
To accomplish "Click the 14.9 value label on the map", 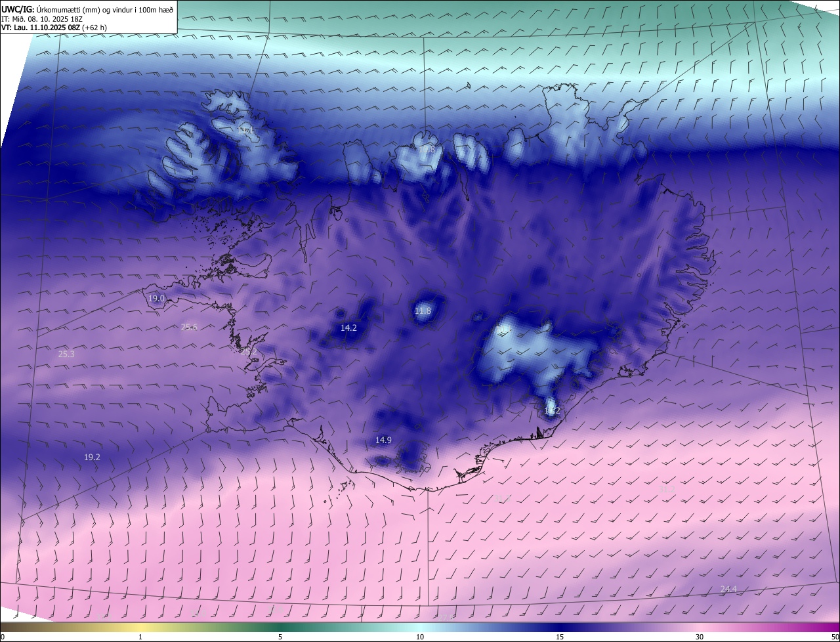I will pyautogui.click(x=383, y=440).
